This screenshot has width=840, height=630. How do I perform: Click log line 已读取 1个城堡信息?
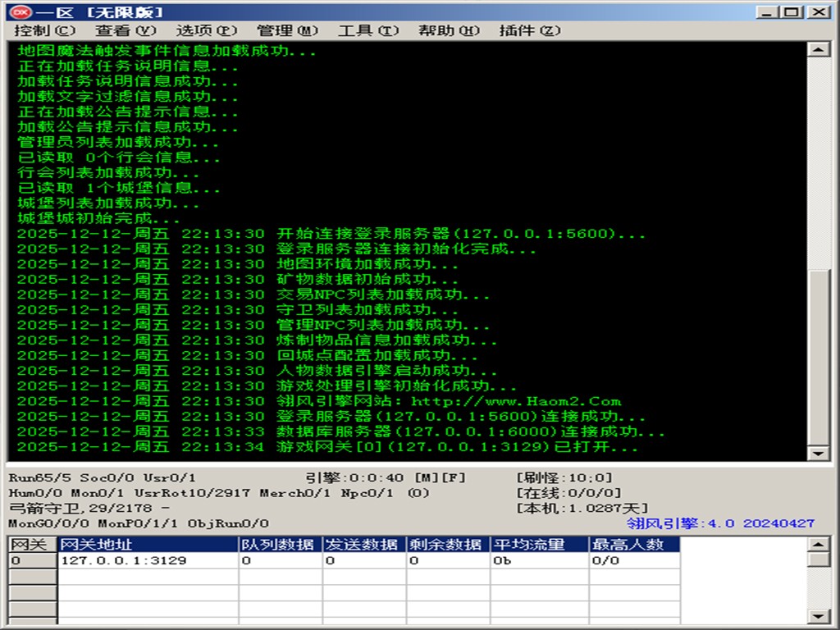[x=118, y=188]
